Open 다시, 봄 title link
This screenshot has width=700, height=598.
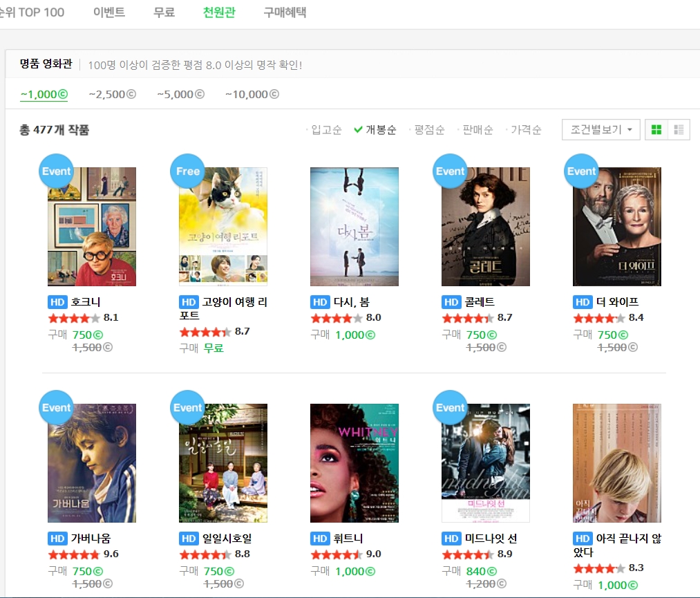tap(351, 302)
